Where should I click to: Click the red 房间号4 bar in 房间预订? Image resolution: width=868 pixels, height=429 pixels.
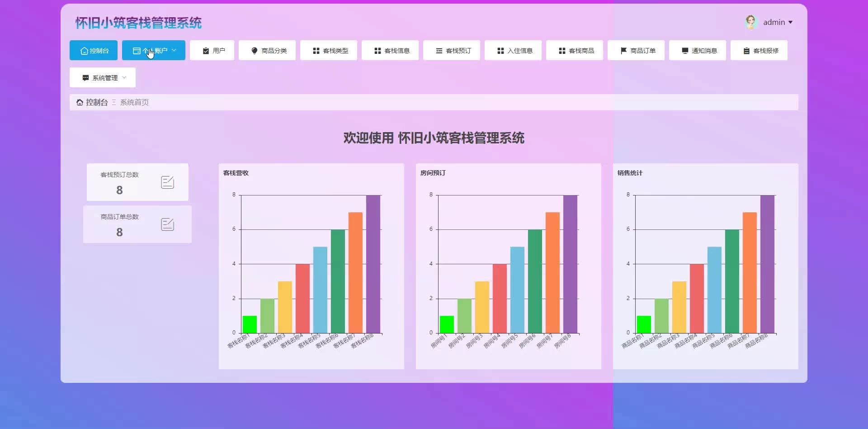tap(500, 299)
